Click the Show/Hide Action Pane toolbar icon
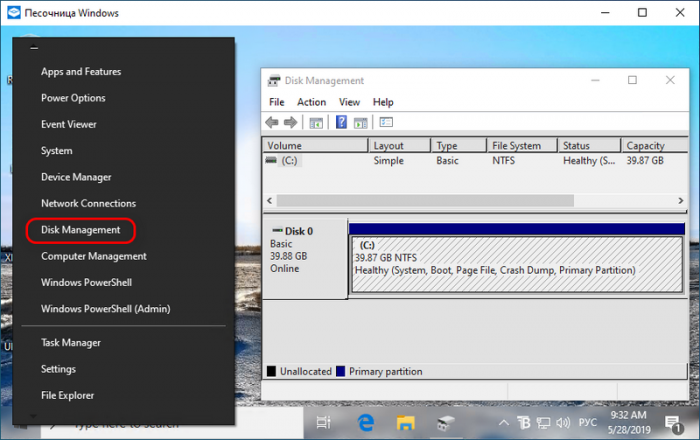 pyautogui.click(x=361, y=123)
